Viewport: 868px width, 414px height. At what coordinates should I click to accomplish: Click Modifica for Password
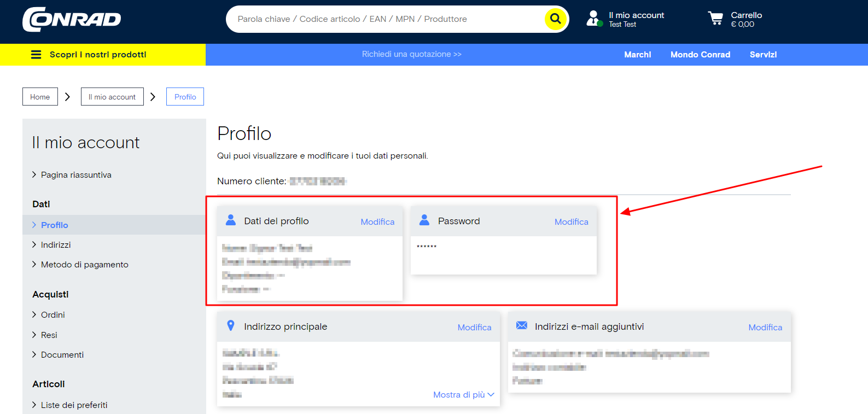(x=571, y=221)
